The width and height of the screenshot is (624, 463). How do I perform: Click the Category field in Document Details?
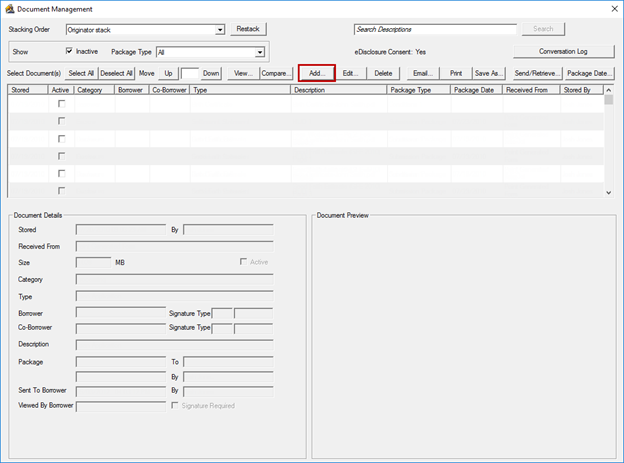[175, 279]
